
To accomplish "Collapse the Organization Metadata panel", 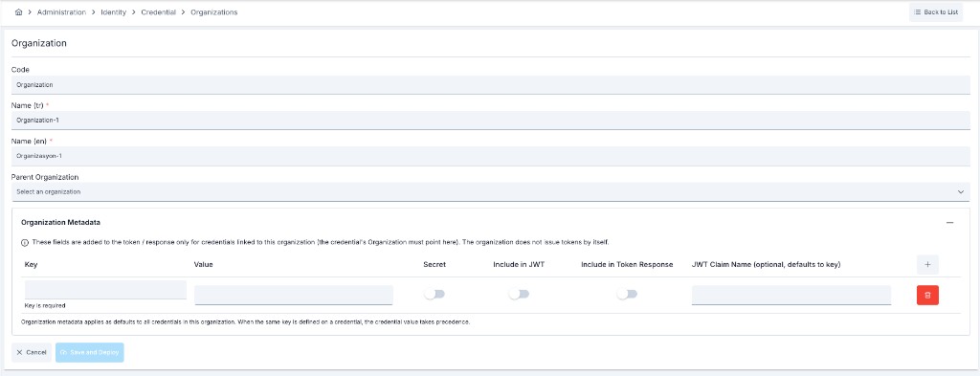I will (949, 222).
